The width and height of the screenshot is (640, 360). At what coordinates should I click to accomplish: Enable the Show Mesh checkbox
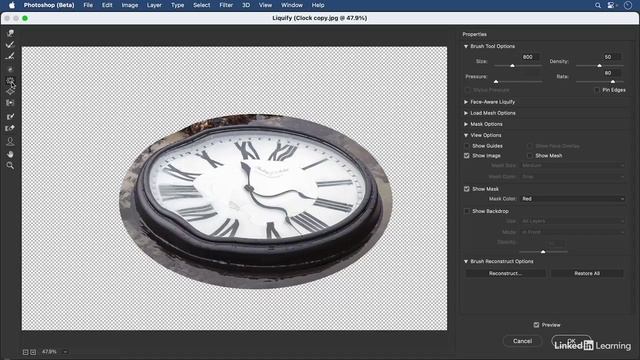[x=529, y=156]
